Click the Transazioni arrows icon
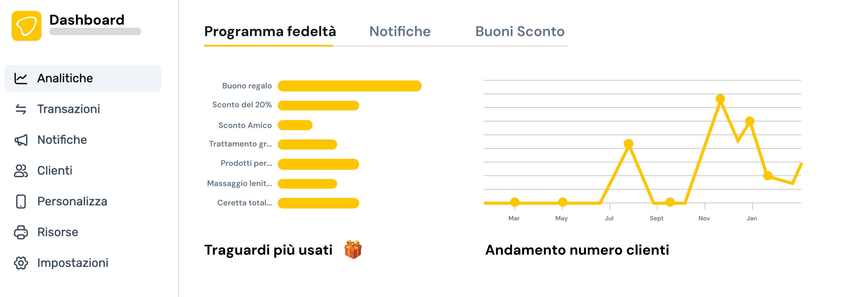The width and height of the screenshot is (868, 297). pyautogui.click(x=21, y=109)
